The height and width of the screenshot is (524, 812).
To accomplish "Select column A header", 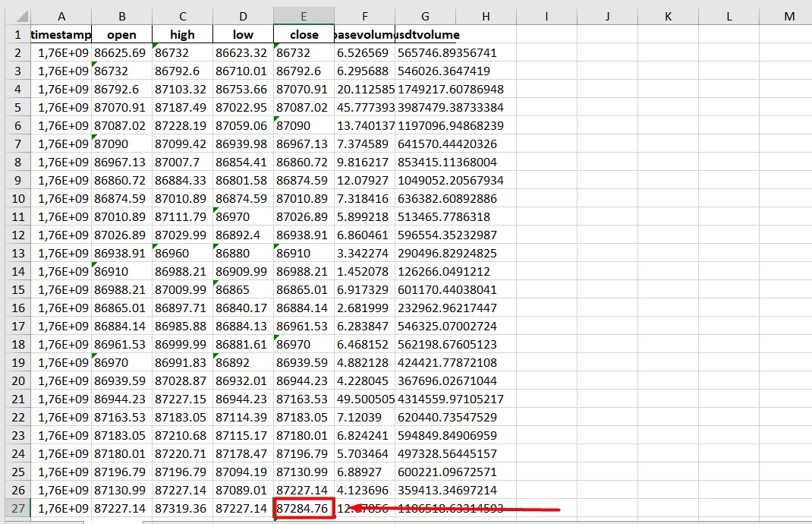I will pos(61,16).
